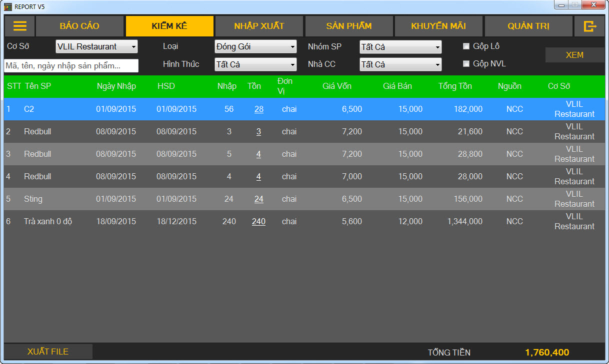
Task: Select the KHUYẾN MÃI tab
Action: click(x=438, y=26)
